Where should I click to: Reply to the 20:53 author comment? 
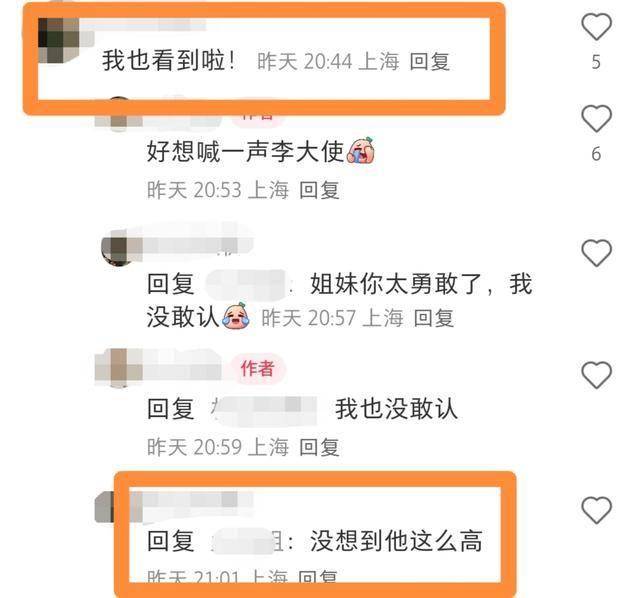[x=319, y=190]
